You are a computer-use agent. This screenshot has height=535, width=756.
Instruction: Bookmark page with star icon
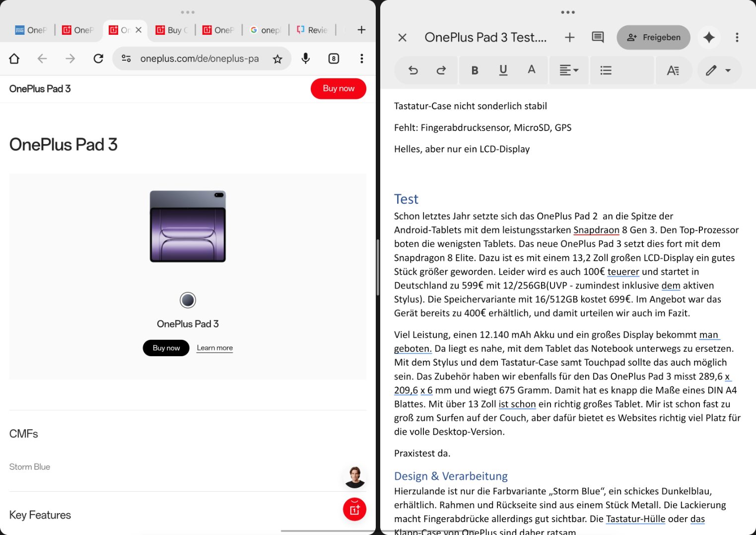click(x=277, y=59)
